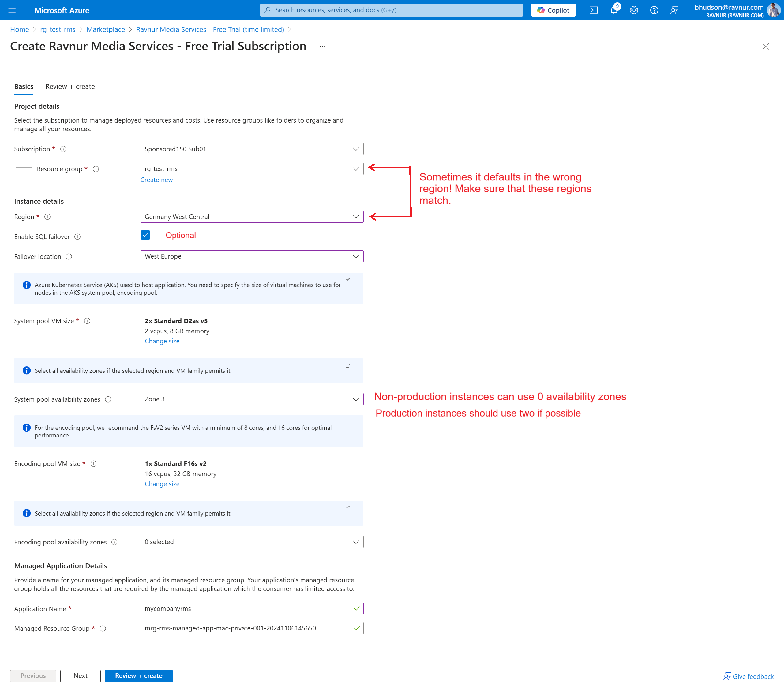Go to Home breadcrumb
The width and height of the screenshot is (784, 692).
pos(20,29)
